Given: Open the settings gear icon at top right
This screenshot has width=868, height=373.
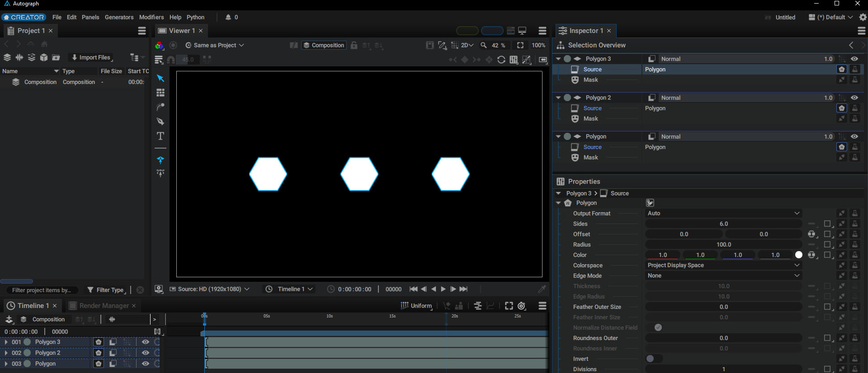Looking at the screenshot, I should click(x=863, y=17).
